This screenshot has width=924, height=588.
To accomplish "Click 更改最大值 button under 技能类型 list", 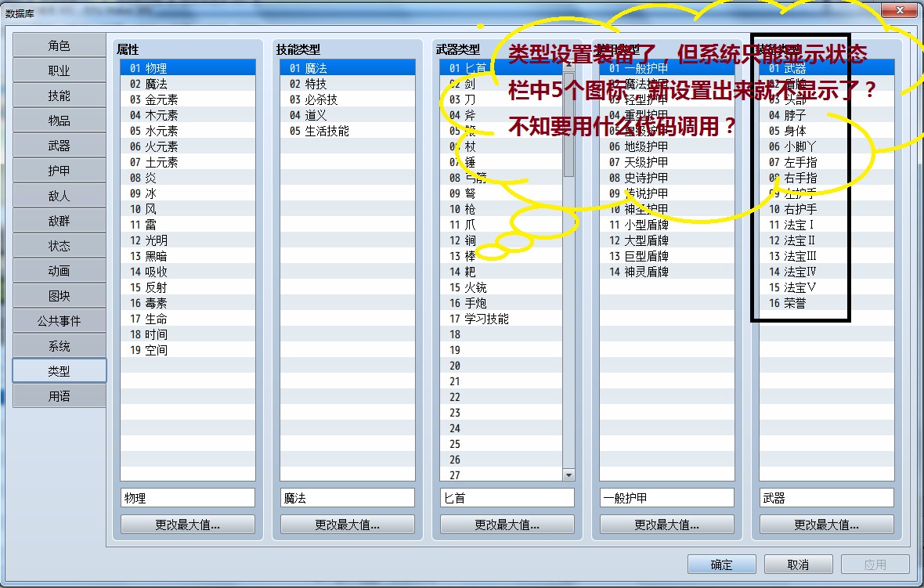I will coord(347,525).
